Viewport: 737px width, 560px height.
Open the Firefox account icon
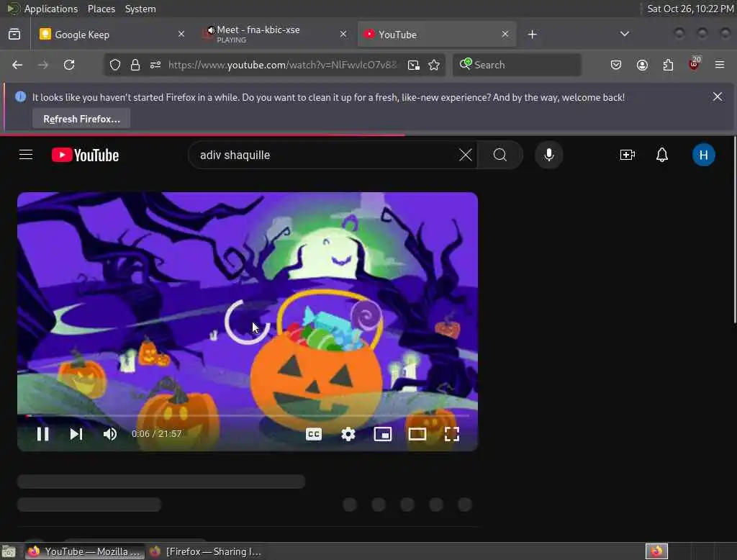point(642,65)
